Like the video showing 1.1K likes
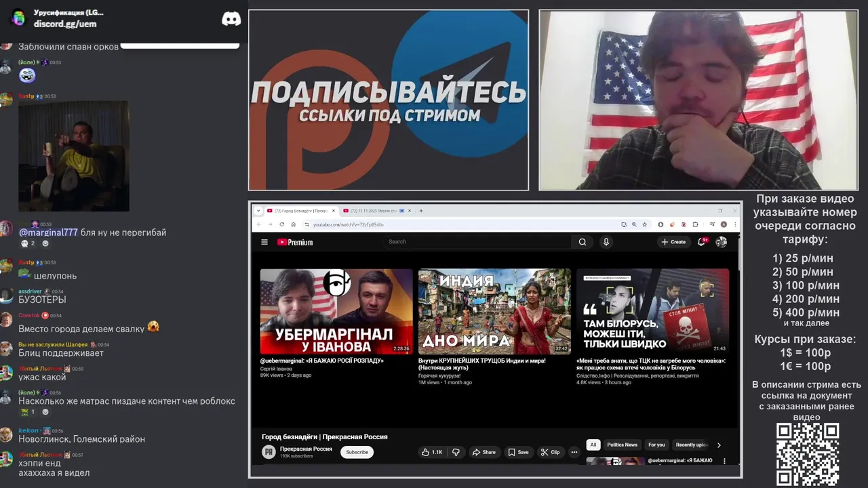This screenshot has width=868, height=488. [431, 452]
